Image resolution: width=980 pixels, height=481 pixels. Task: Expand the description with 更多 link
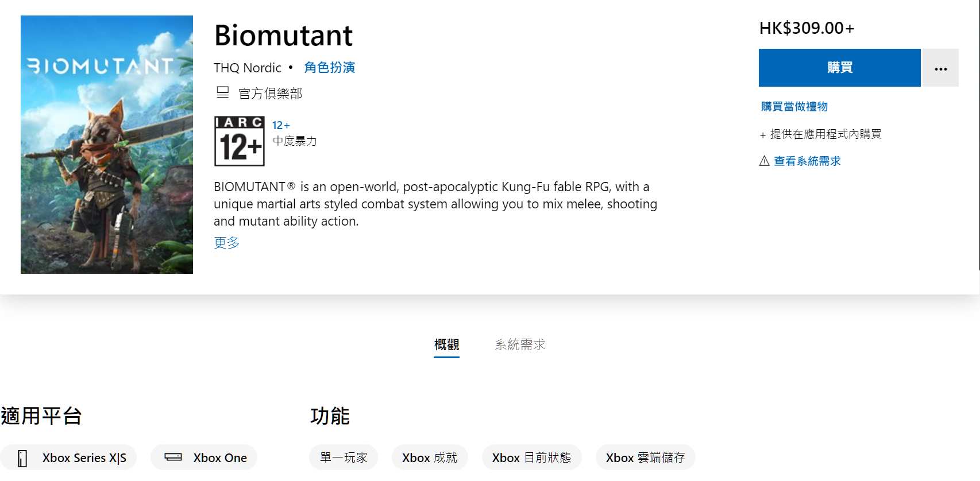[226, 243]
